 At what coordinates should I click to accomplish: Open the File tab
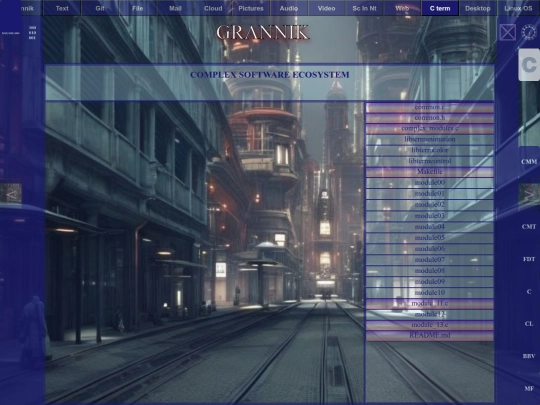point(137,8)
